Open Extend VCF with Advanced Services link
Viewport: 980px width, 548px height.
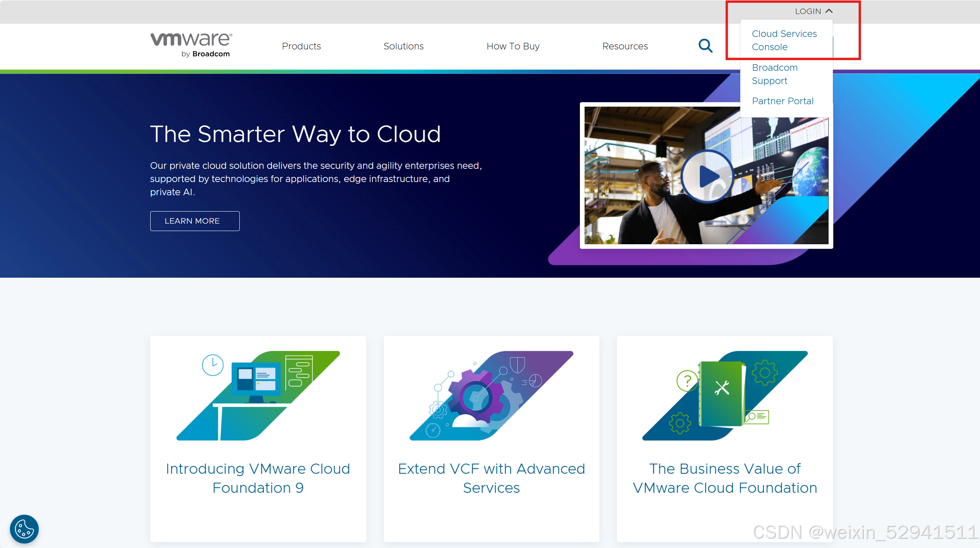coord(491,478)
